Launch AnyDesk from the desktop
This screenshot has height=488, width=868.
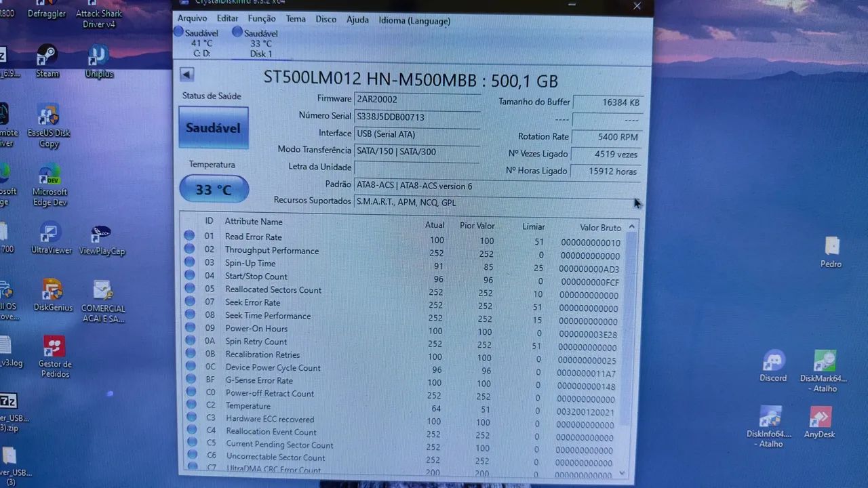pyautogui.click(x=819, y=422)
